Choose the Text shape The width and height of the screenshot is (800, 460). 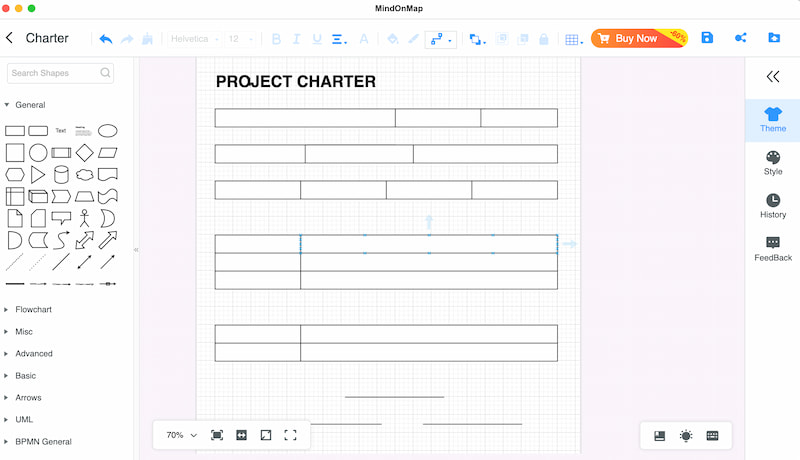coord(61,131)
